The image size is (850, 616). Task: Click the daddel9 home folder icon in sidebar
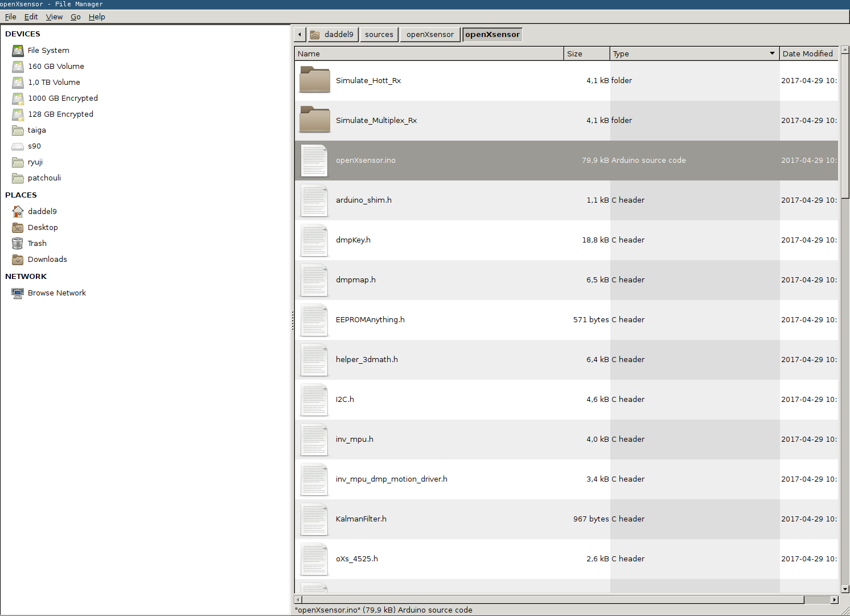tap(18, 212)
